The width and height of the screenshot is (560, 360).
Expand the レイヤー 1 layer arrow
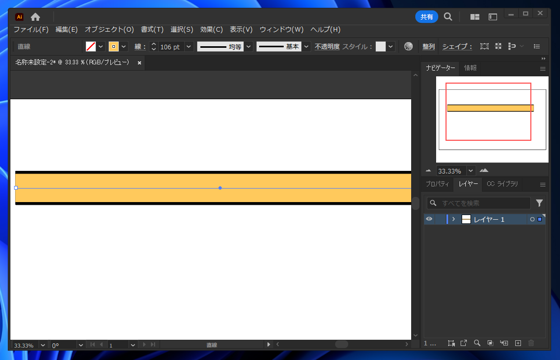point(454,219)
